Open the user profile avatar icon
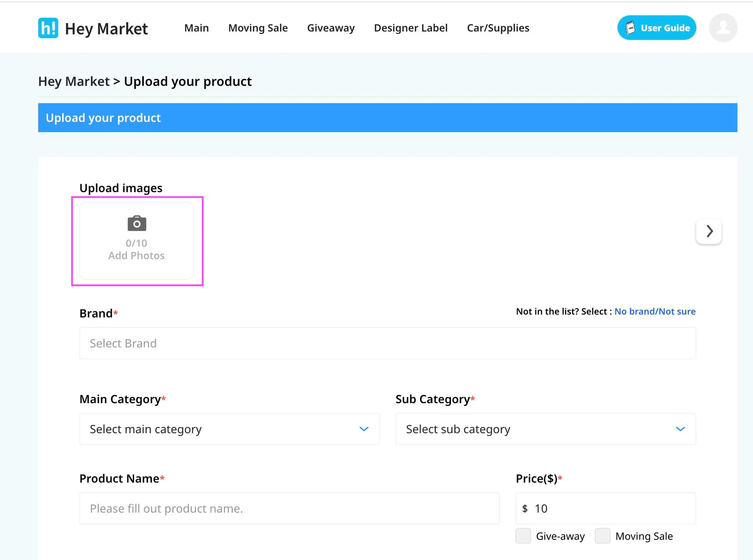Image resolution: width=753 pixels, height=560 pixels. pyautogui.click(x=723, y=28)
